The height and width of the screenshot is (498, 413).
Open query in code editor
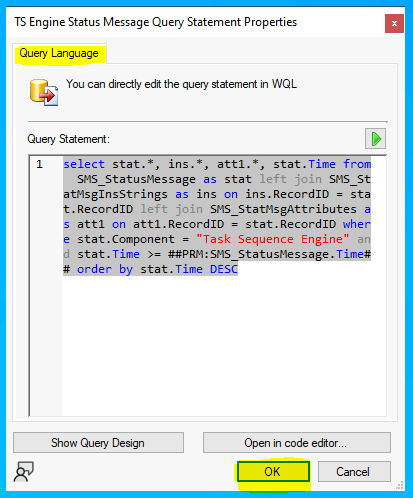tap(297, 443)
